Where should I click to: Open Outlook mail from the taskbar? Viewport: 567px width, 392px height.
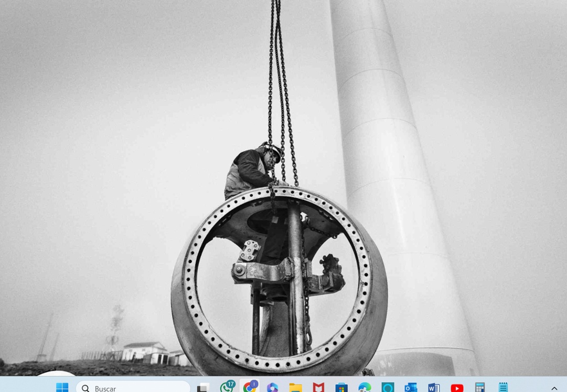411,388
